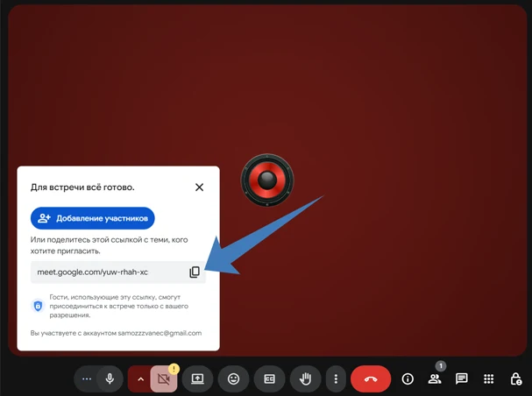Leave the call with the red button
The height and width of the screenshot is (396, 532).
click(x=371, y=378)
